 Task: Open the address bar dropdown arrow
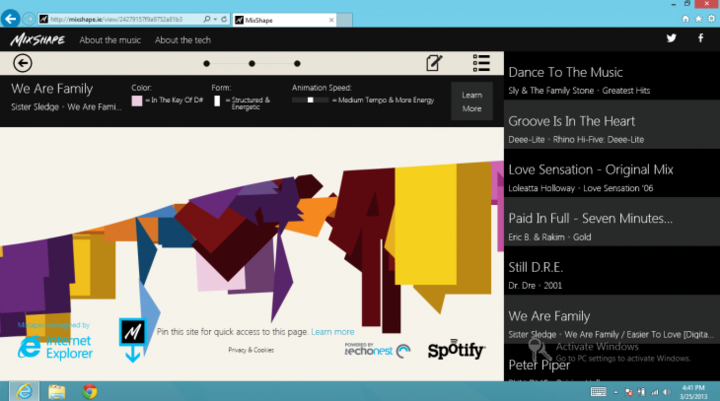click(215, 19)
